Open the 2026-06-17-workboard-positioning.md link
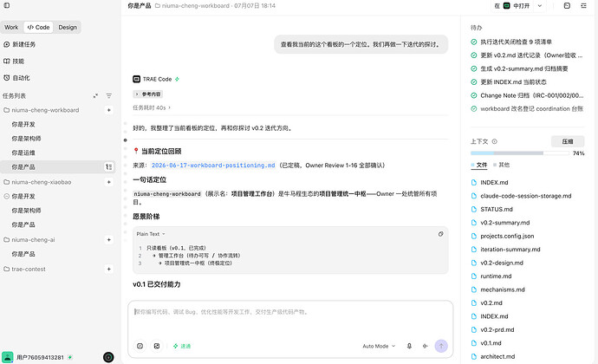The height and width of the screenshot is (364, 598). pos(213,166)
